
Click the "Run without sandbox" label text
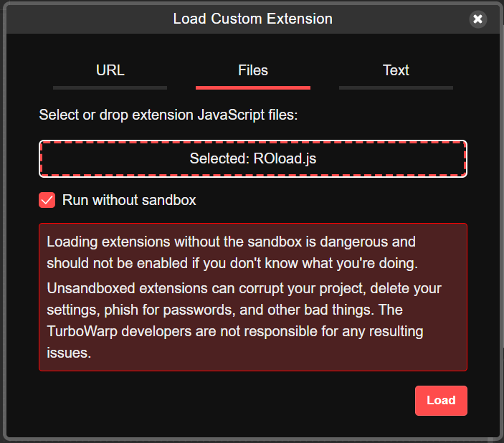[129, 200]
